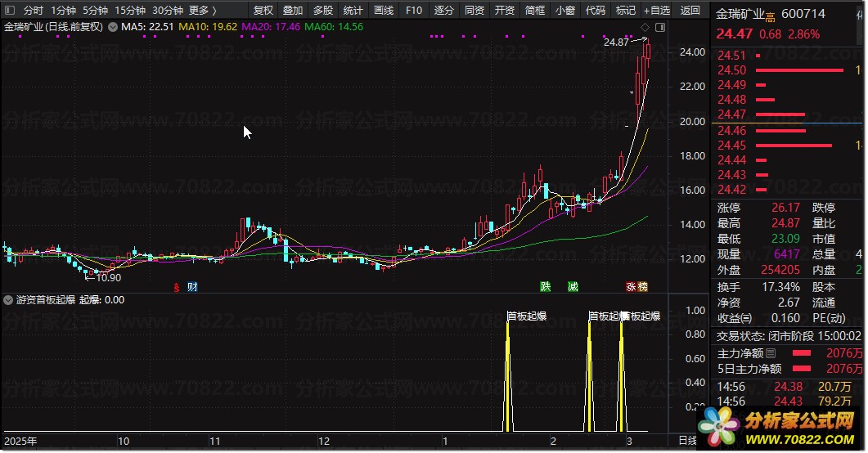This screenshot has height=453, width=868.
Task: Click 开资 toolbar button
Action: pos(504,11)
